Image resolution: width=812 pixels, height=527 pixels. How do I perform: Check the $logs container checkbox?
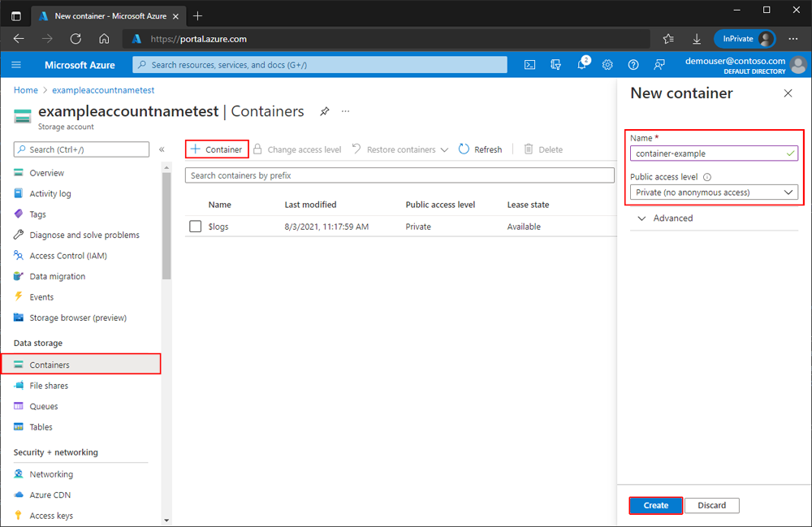[195, 227]
